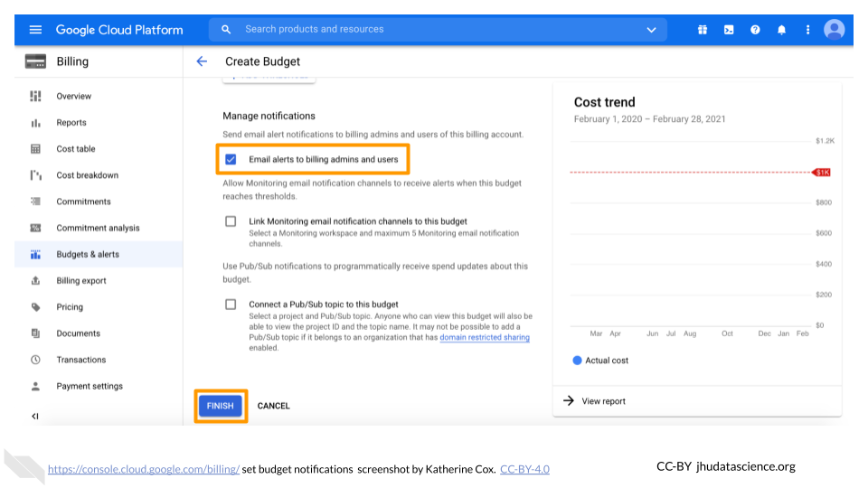This screenshot has height=488, width=868.
Task: Click the Manage notifications heading
Action: click(269, 116)
